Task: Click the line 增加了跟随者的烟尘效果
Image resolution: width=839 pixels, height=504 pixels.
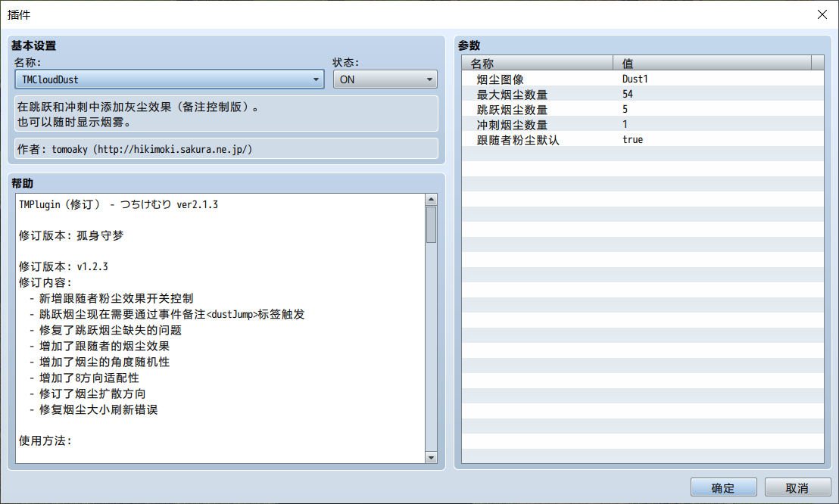Action: 99,346
